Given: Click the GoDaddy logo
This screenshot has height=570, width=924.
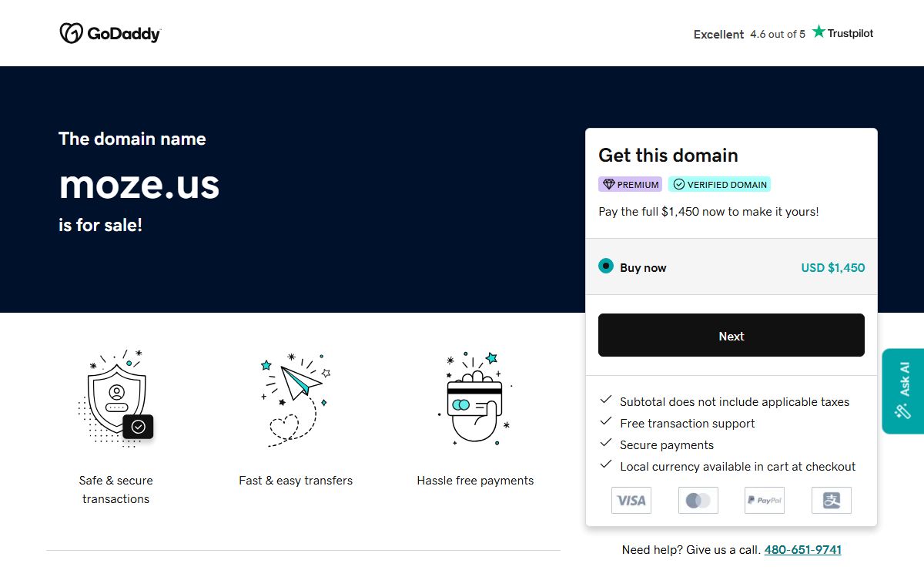Looking at the screenshot, I should click(110, 33).
